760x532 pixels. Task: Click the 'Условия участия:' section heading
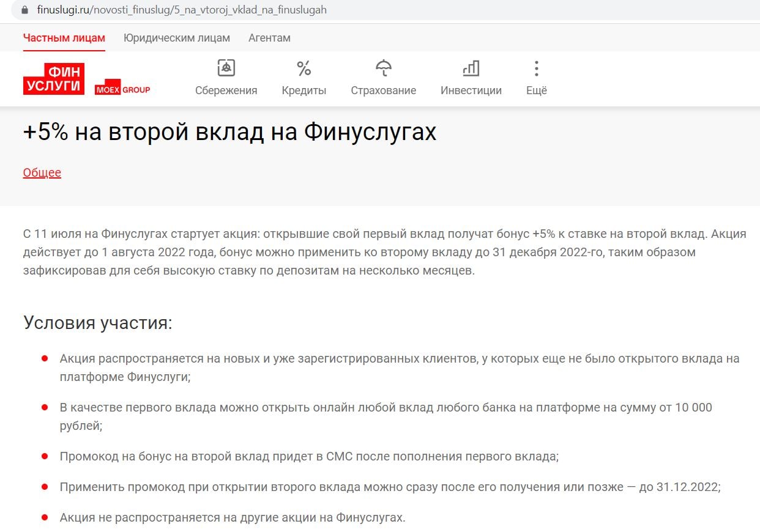[98, 322]
